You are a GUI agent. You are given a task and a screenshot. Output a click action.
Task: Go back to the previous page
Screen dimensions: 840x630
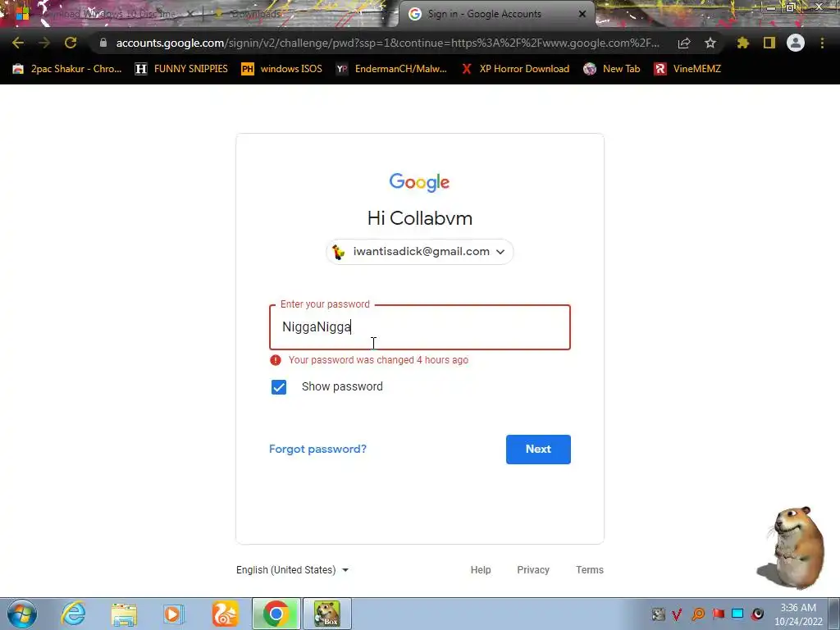(x=18, y=43)
